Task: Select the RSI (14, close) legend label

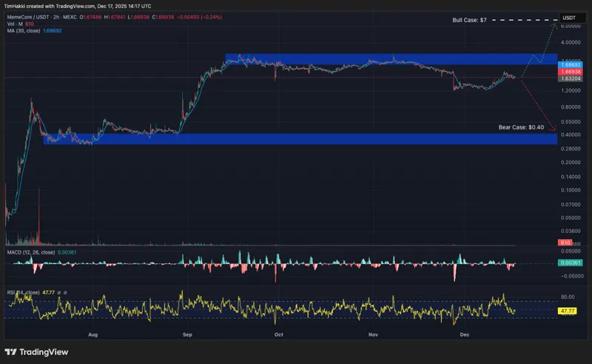Action: coord(23,293)
